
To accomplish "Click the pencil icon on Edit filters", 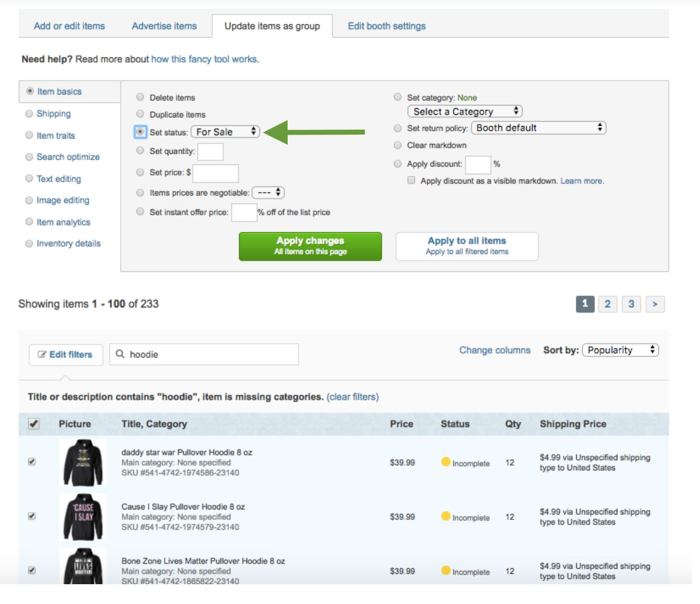I will click(x=42, y=354).
